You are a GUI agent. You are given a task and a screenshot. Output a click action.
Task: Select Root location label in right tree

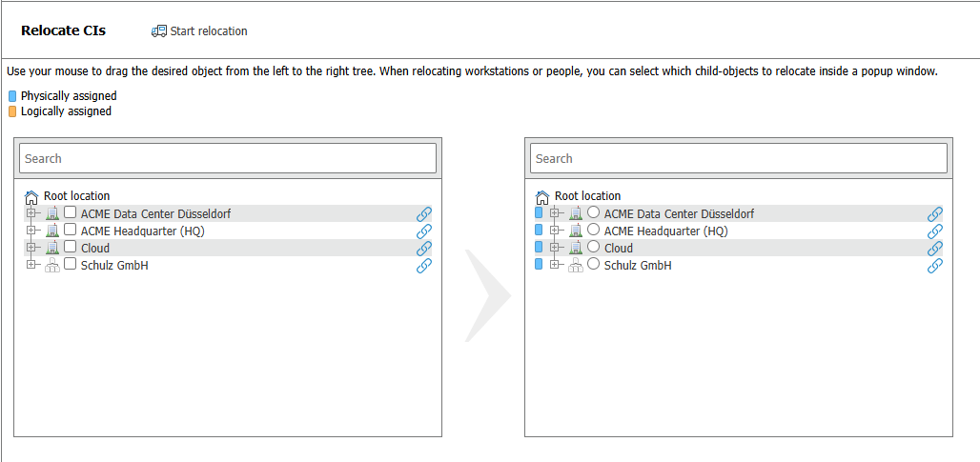click(x=587, y=196)
